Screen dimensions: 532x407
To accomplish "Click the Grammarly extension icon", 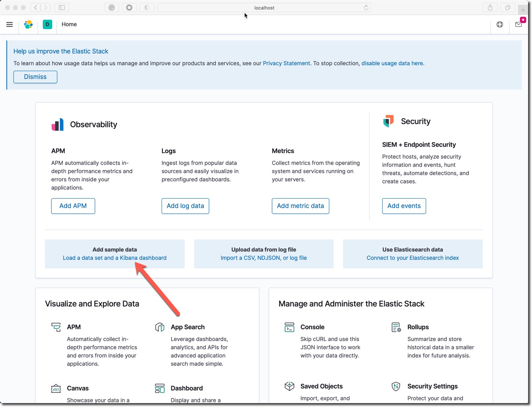I will 112,7.
